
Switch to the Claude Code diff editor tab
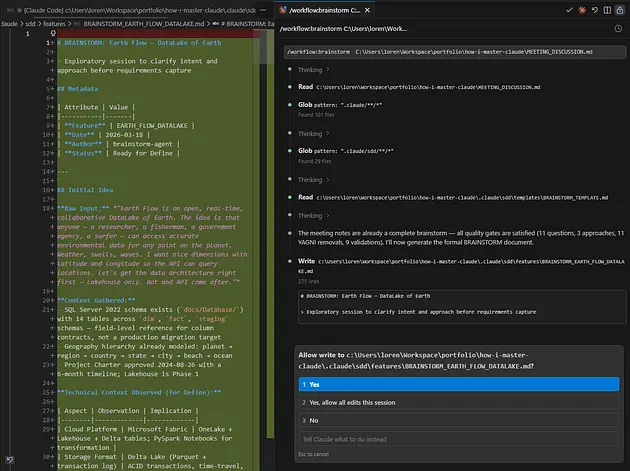pos(137,10)
